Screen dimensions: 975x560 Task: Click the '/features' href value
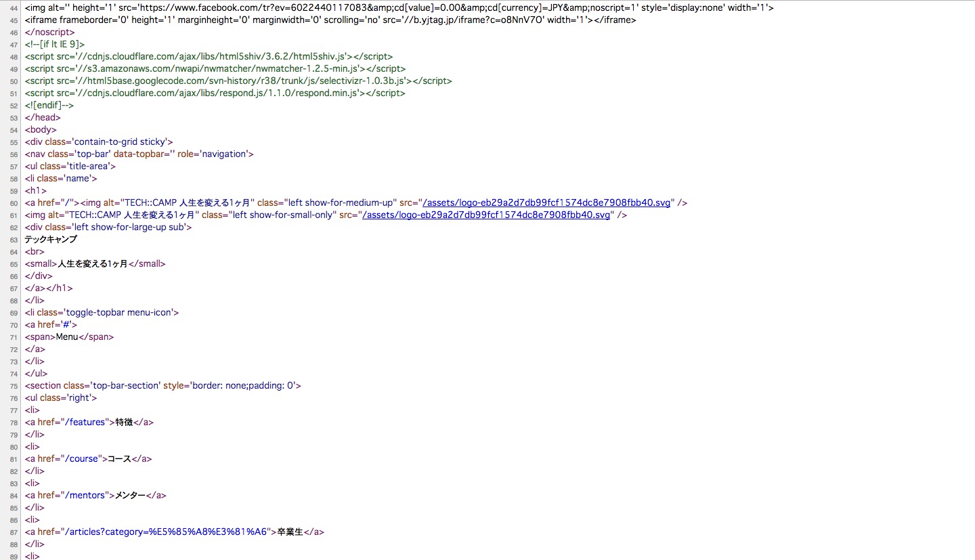pos(85,422)
